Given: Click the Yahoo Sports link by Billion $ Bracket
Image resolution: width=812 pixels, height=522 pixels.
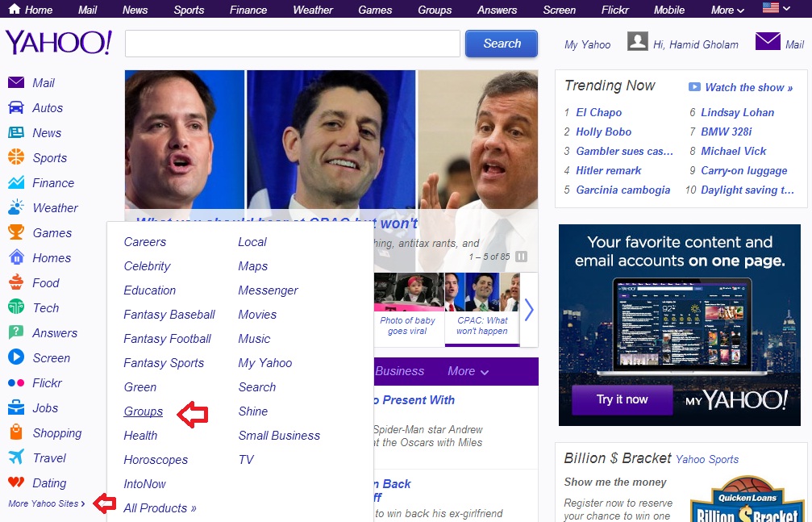Looking at the screenshot, I should (x=707, y=459).
